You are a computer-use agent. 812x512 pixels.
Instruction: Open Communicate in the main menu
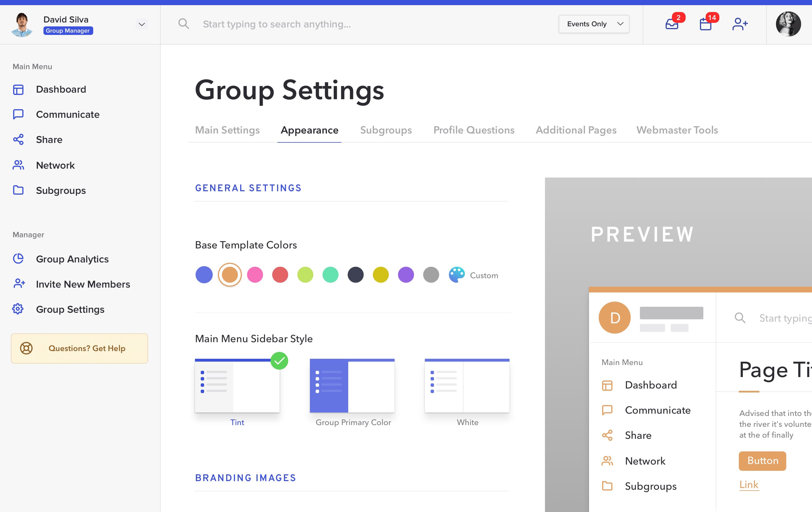point(68,115)
